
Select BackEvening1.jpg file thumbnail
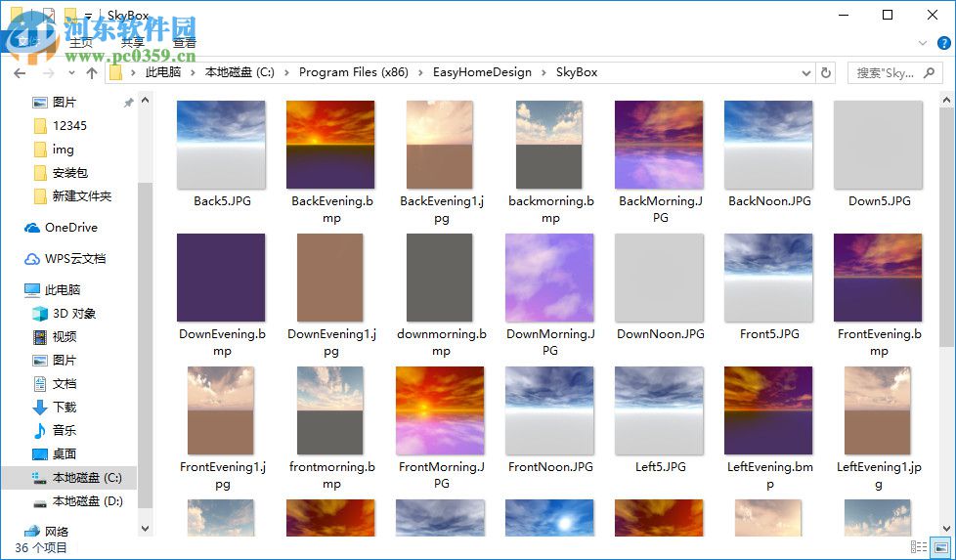click(x=440, y=145)
